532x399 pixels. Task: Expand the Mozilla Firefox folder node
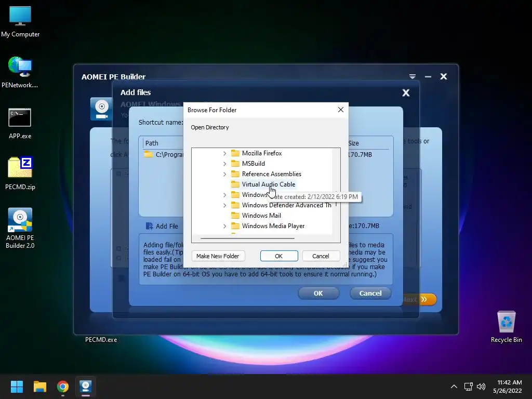point(224,153)
